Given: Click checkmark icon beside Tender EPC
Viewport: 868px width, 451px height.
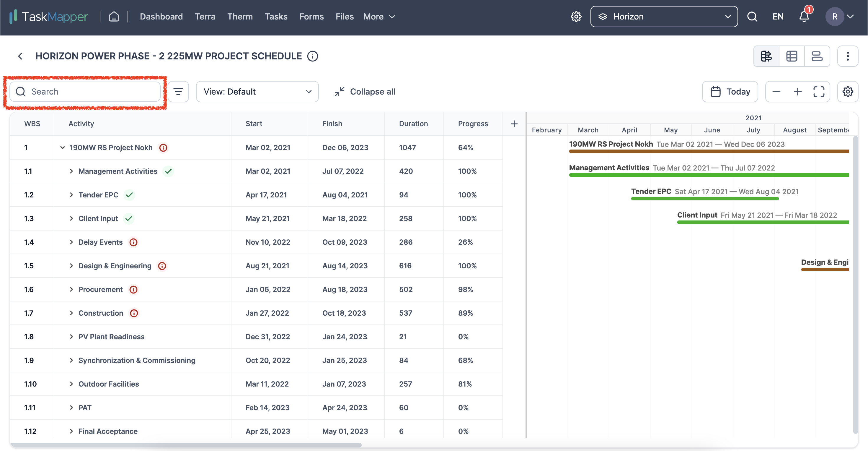Looking at the screenshot, I should coord(129,195).
